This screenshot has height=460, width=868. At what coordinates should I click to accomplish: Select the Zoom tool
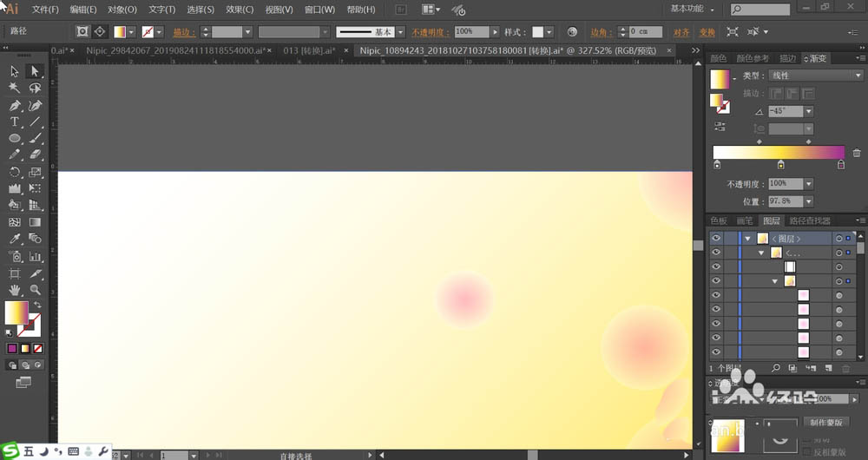click(x=35, y=290)
